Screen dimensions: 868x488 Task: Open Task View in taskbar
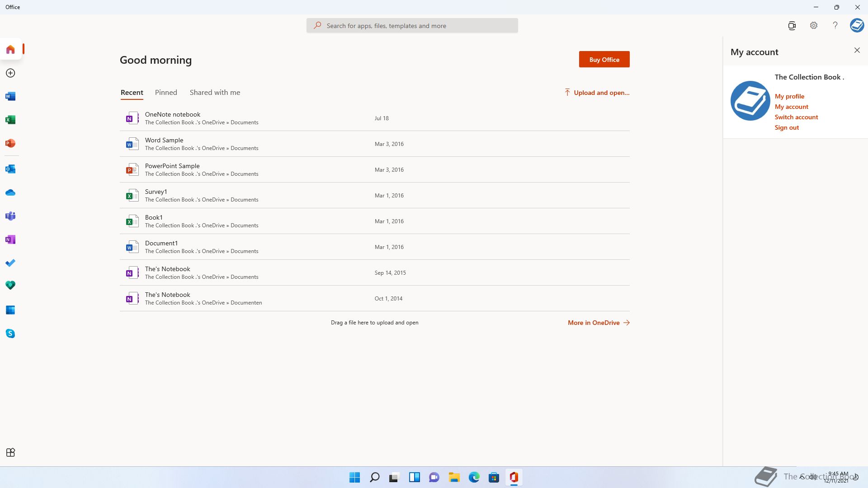[x=394, y=477]
